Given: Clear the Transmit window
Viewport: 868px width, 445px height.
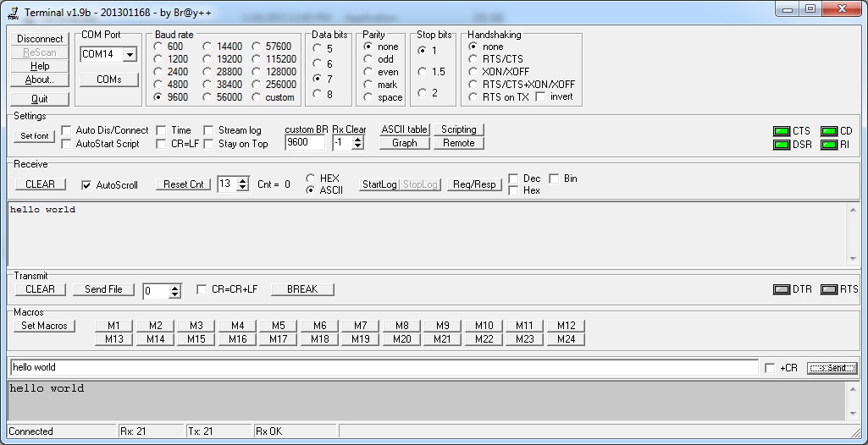Looking at the screenshot, I should (40, 289).
